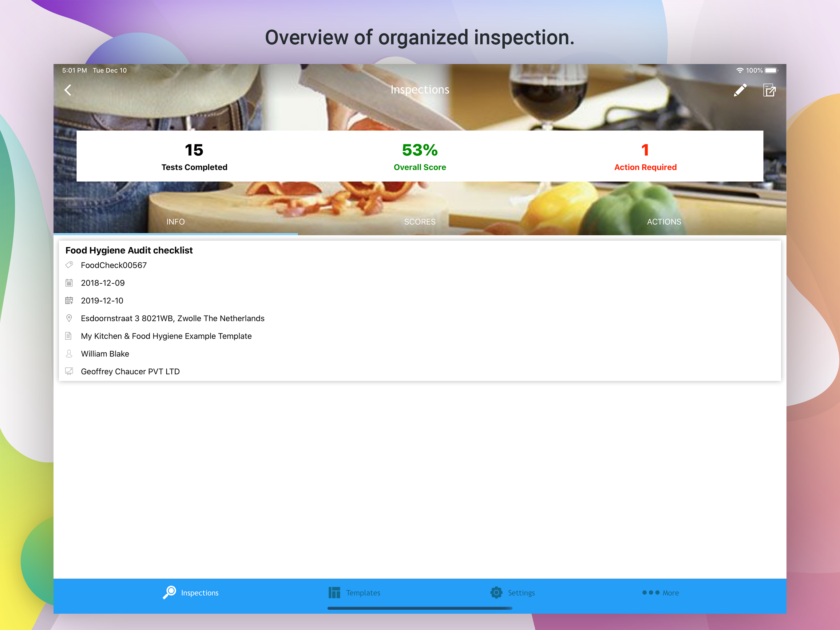The height and width of the screenshot is (630, 840).
Task: Click the Esdoornstraat address line
Action: coord(172,318)
